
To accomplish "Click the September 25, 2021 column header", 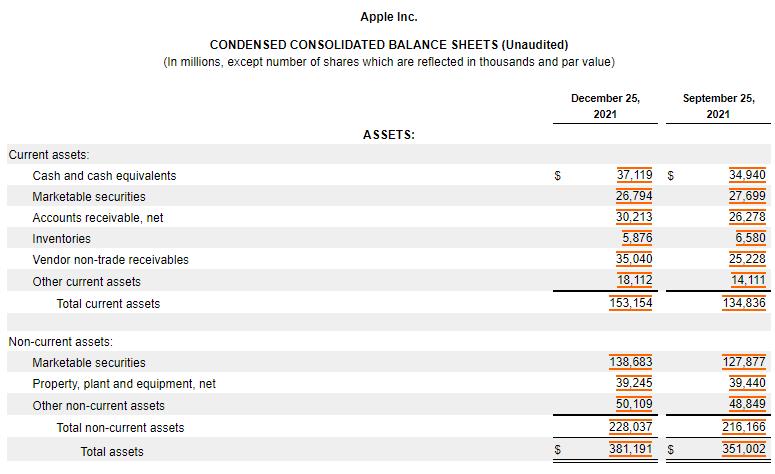I will click(718, 106).
